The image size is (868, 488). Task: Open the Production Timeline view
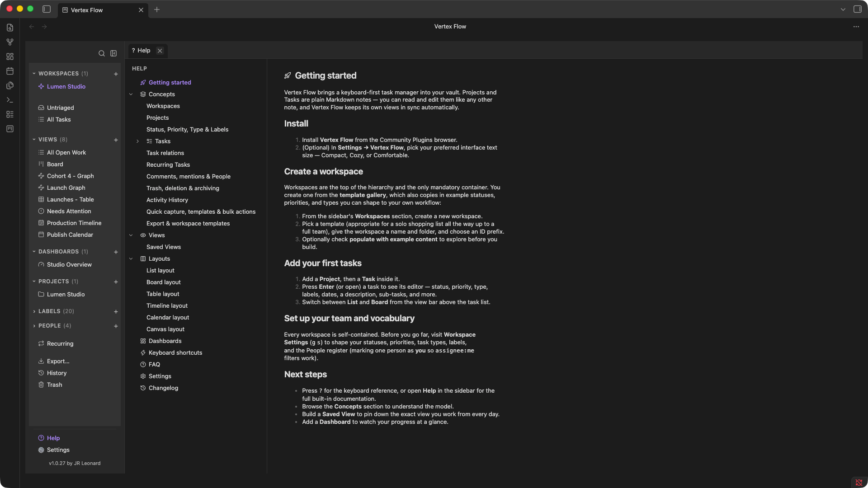70,223
